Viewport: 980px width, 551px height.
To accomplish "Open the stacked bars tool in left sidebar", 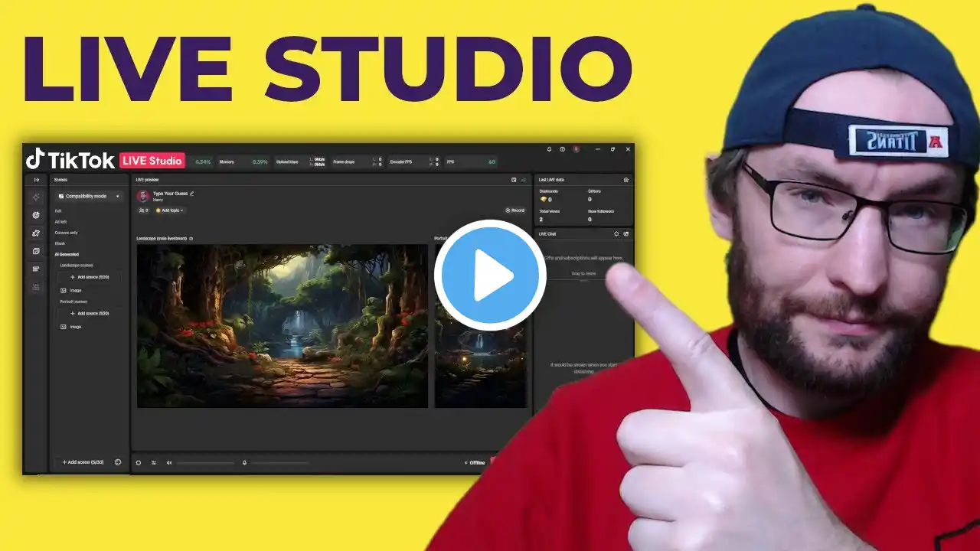I will coord(36,269).
